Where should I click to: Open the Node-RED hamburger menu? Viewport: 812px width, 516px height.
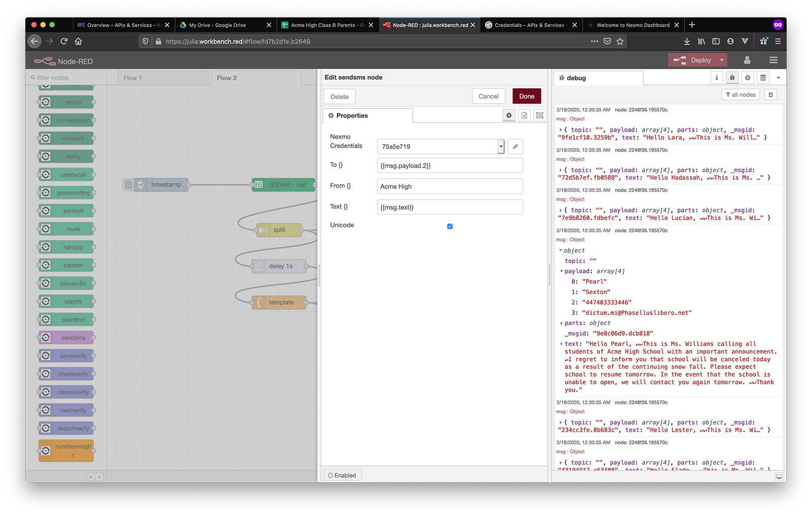773,60
